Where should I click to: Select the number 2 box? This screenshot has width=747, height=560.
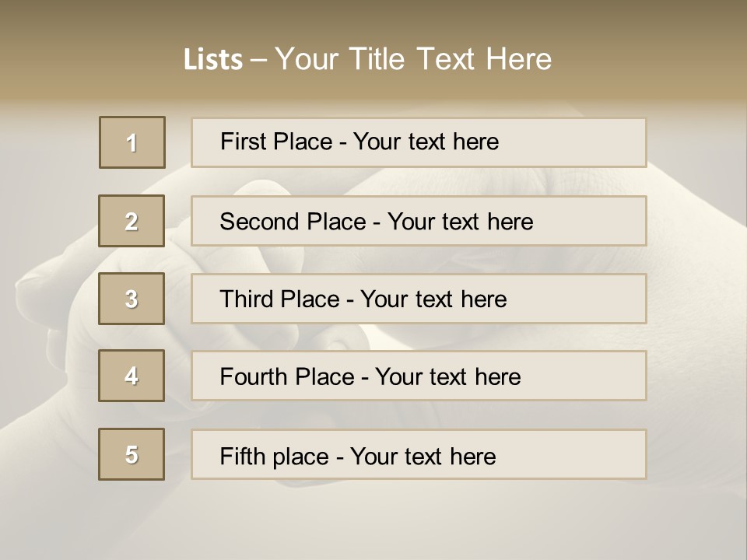[x=132, y=221]
